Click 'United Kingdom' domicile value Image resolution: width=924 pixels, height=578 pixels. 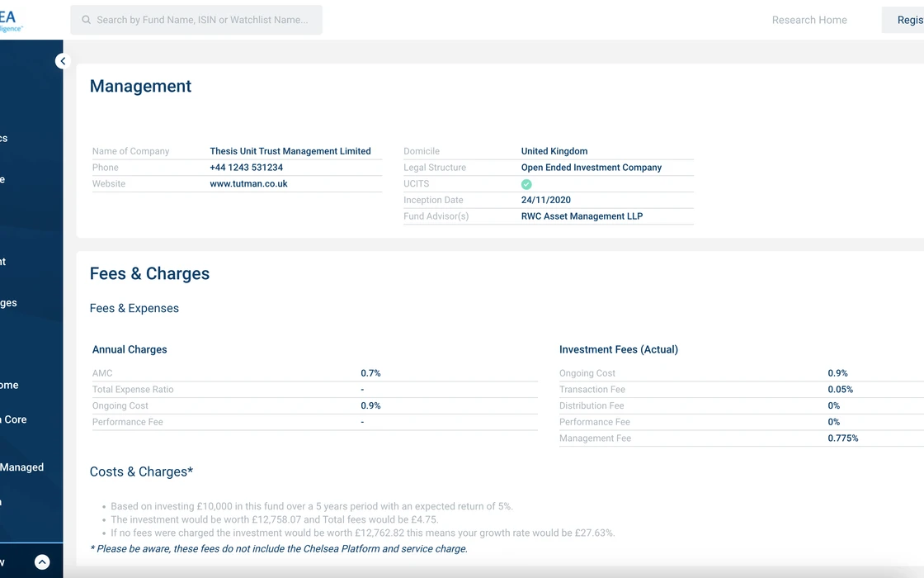click(554, 151)
